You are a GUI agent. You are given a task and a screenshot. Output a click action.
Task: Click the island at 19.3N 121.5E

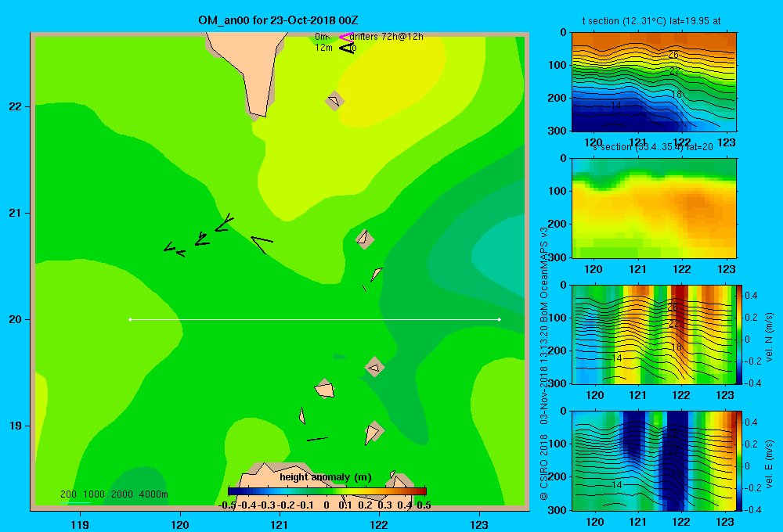click(x=324, y=389)
